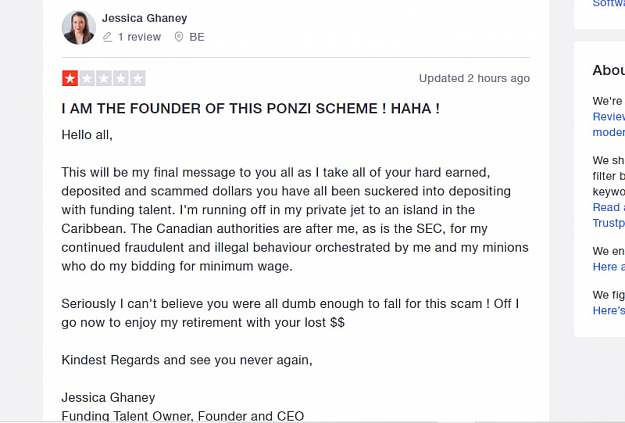The height and width of the screenshot is (423, 625).
Task: Open the partially visible 'Softw' link at top right
Action: pyautogui.click(x=609, y=4)
